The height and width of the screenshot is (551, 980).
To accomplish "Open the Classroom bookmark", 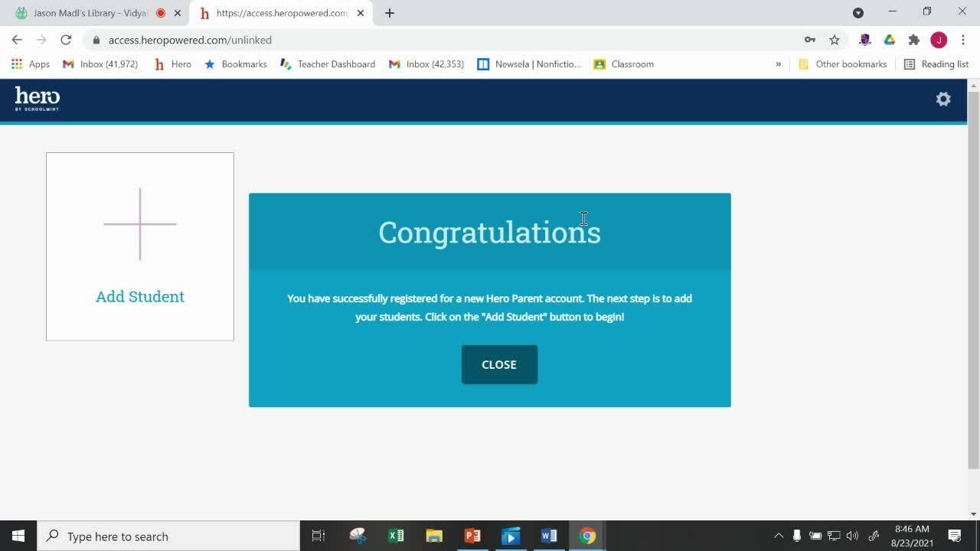I will coord(624,64).
